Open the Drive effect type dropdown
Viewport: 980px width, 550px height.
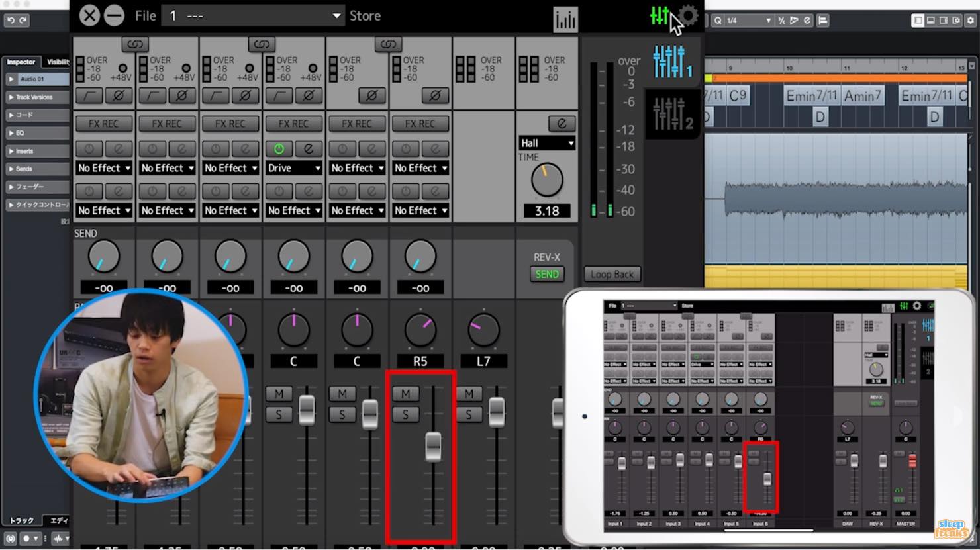pyautogui.click(x=294, y=168)
